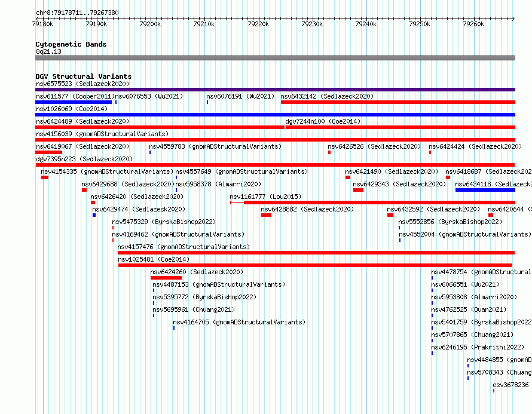Click nsv6429343 (Sedlazeck2020) label

(399, 184)
